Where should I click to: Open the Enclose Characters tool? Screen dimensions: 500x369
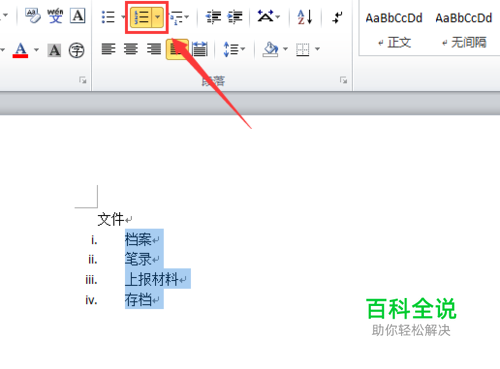pyautogui.click(x=76, y=50)
